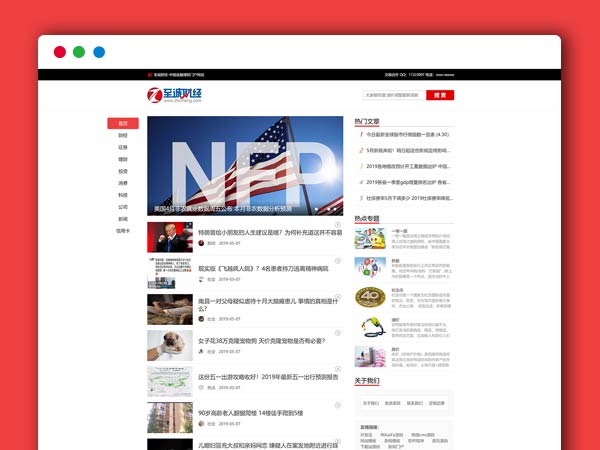
Task: Click the apartment building thumbnail of the 90岁 article
Action: (170, 417)
